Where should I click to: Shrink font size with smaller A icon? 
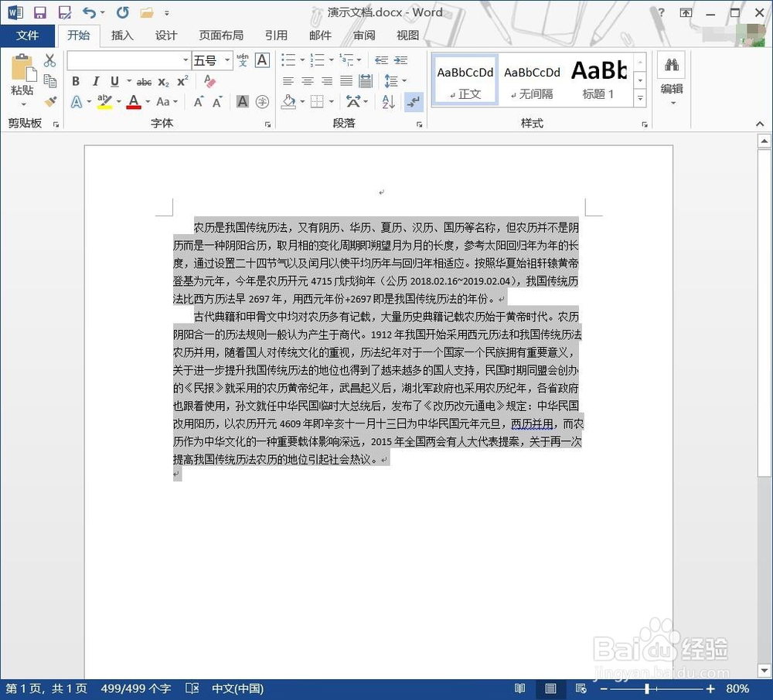(217, 102)
